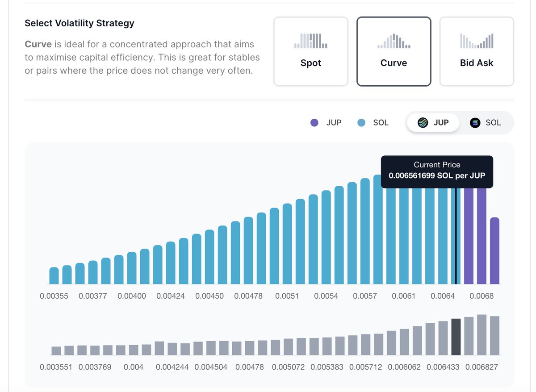Screen dimensions: 536x392
Task: Click the Curve distribution icon
Action: click(394, 41)
